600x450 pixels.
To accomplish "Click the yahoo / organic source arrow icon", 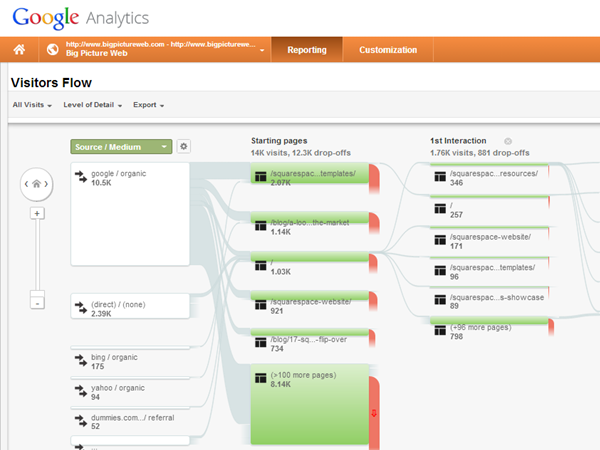I will [81, 391].
